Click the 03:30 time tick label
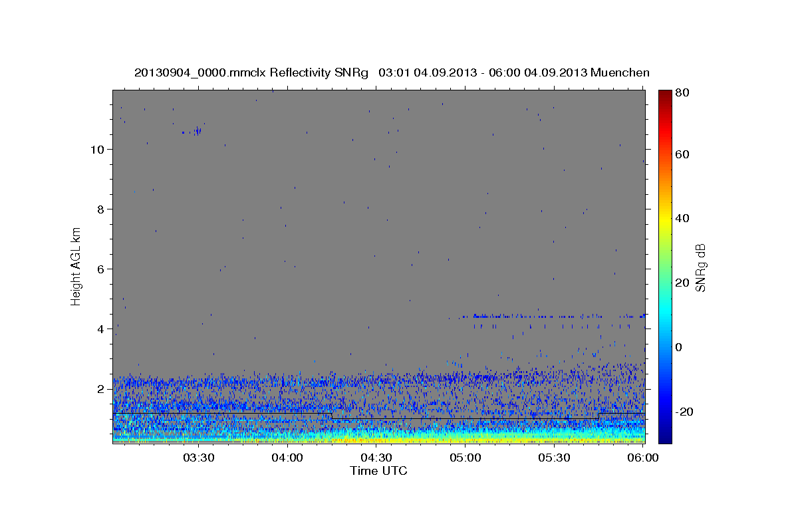The image size is (798, 532). pyautogui.click(x=198, y=458)
